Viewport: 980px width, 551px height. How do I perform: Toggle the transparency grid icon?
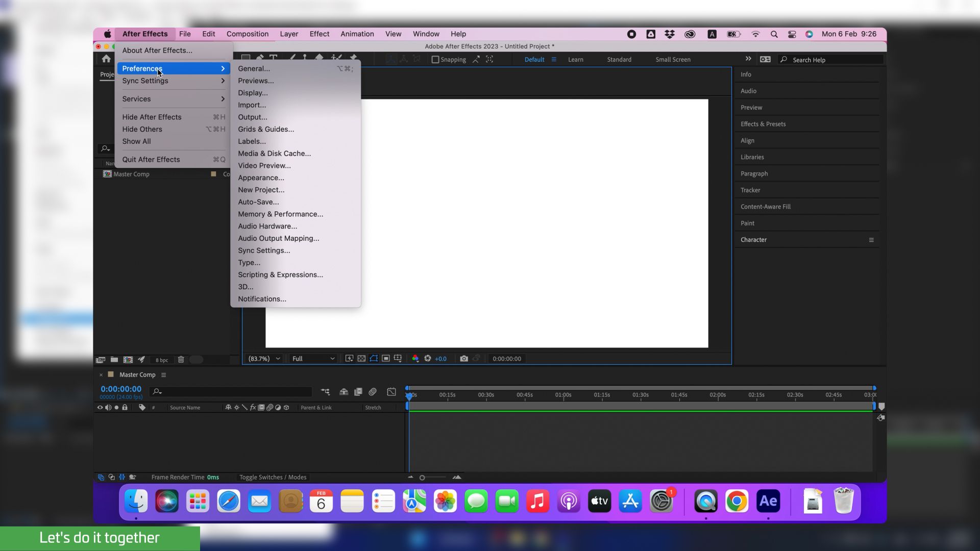(361, 359)
